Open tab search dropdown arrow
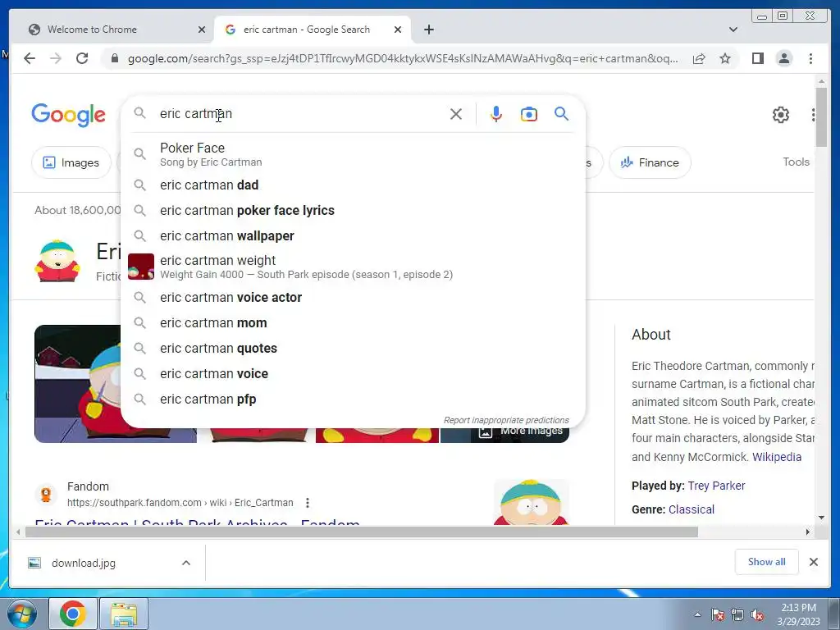 coord(733,30)
